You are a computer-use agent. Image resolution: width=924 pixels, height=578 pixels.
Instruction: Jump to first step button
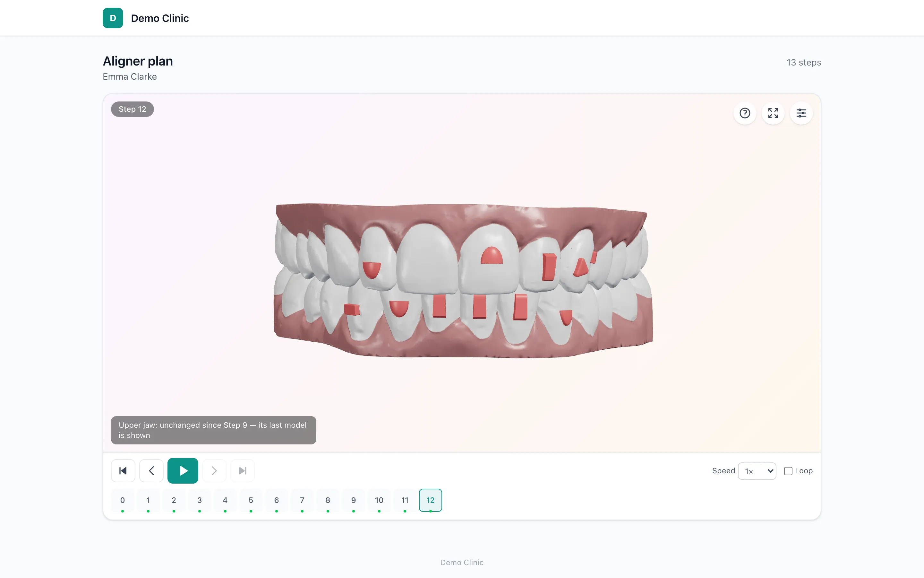coord(123,470)
